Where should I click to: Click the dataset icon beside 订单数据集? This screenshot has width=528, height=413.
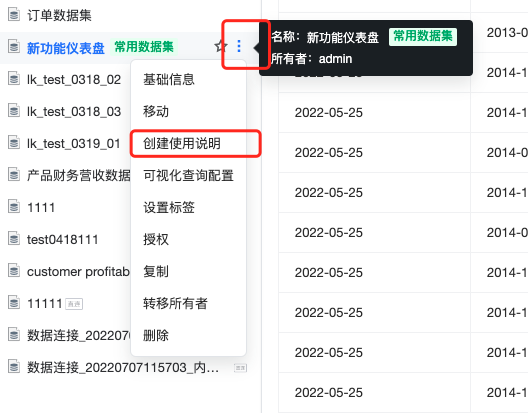pyautogui.click(x=14, y=15)
